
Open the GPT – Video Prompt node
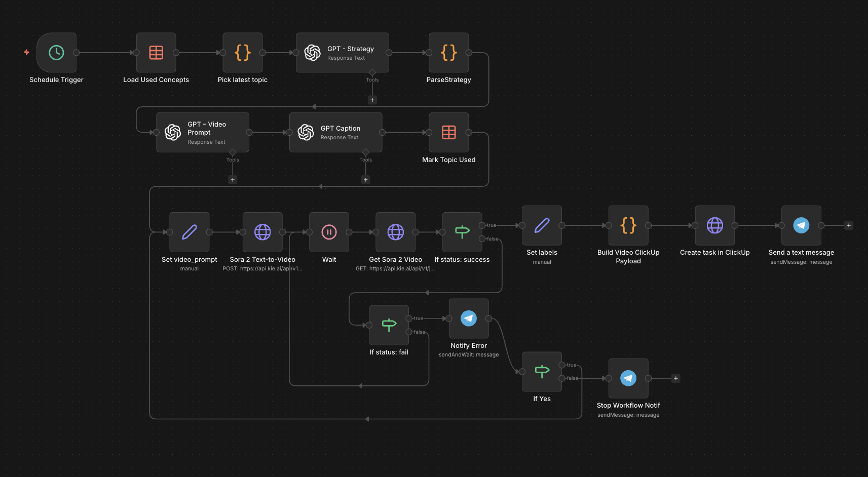click(x=203, y=132)
